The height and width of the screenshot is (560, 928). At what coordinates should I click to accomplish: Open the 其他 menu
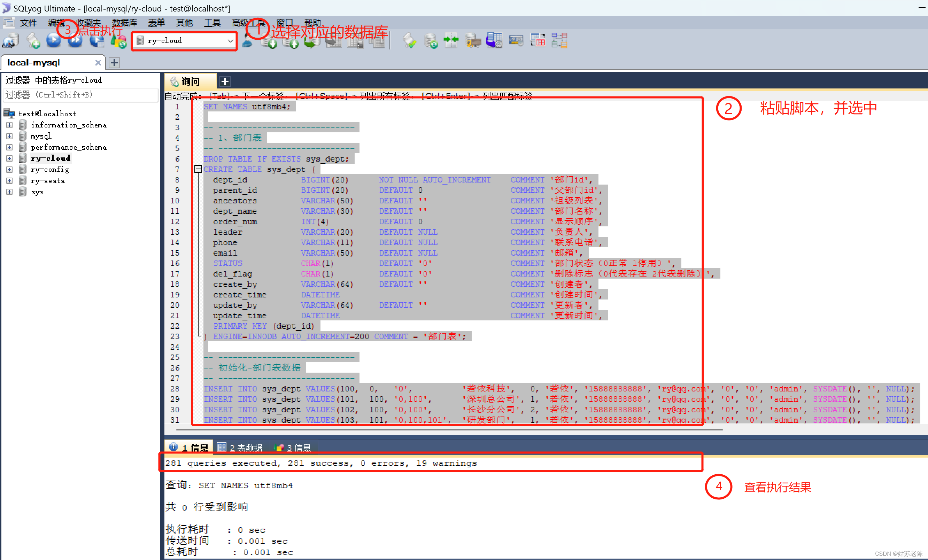point(184,23)
